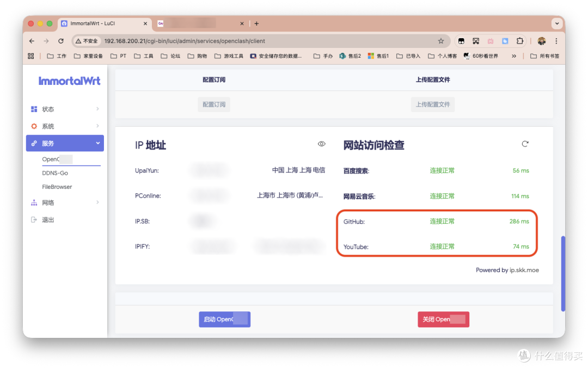Expand the 网络 sidebar menu
The width and height of the screenshot is (588, 368).
point(65,203)
